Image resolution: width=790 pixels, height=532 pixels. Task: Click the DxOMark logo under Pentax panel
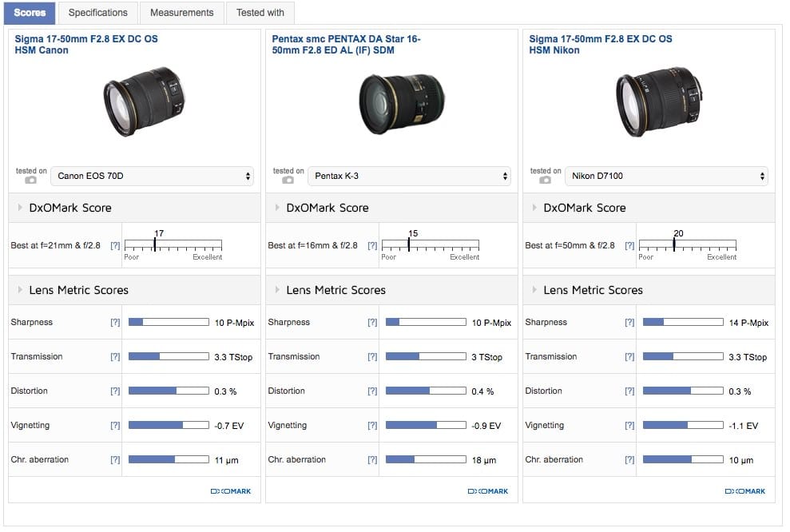[x=488, y=491]
